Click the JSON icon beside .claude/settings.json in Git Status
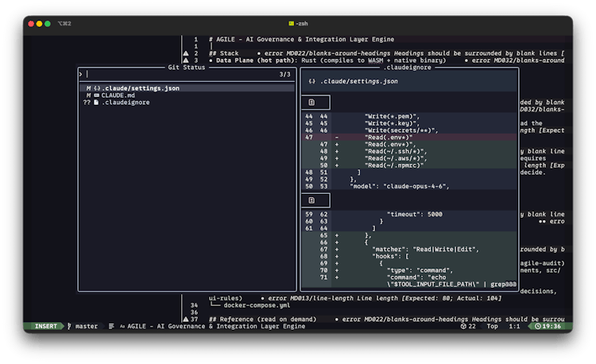Viewport: 596px width, 364px height. pos(96,87)
